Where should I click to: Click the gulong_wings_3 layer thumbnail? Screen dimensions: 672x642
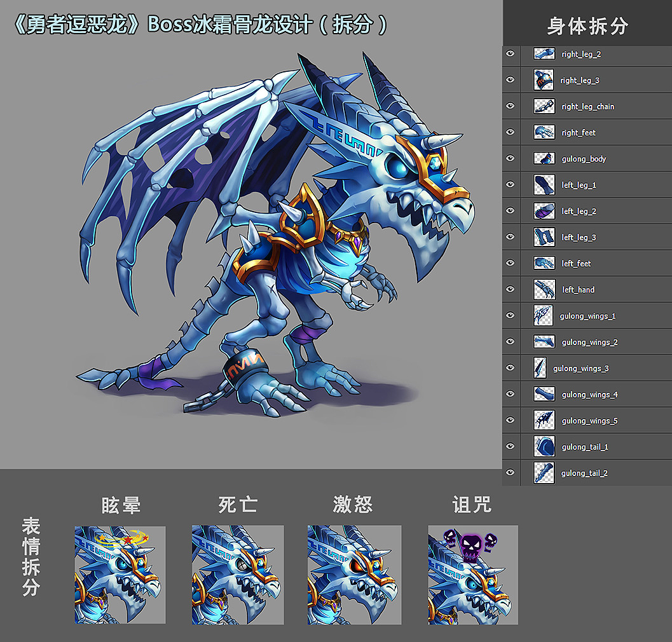pyautogui.click(x=540, y=367)
